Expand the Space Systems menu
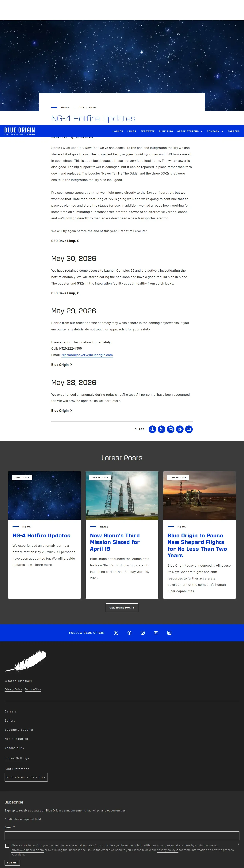244x868 pixels. 190,131
